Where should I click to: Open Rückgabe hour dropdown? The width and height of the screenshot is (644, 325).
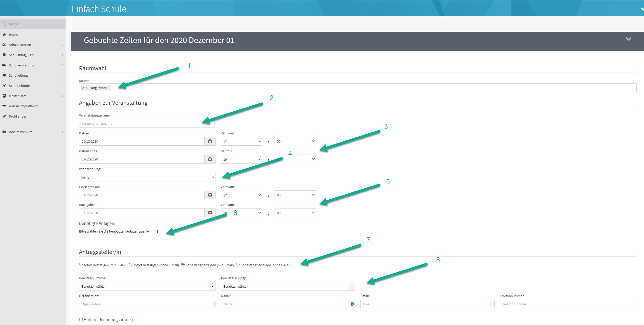click(x=242, y=213)
